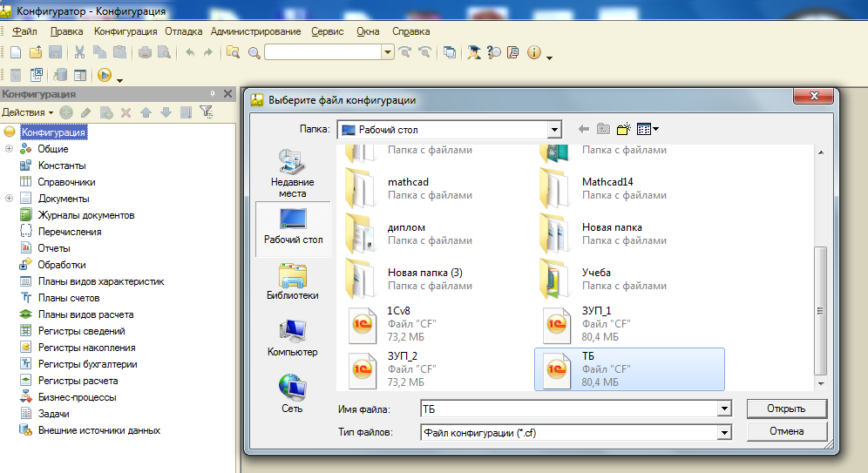Go up one folder level in dialog
Viewport: 868px width, 473px height.
[x=603, y=129]
